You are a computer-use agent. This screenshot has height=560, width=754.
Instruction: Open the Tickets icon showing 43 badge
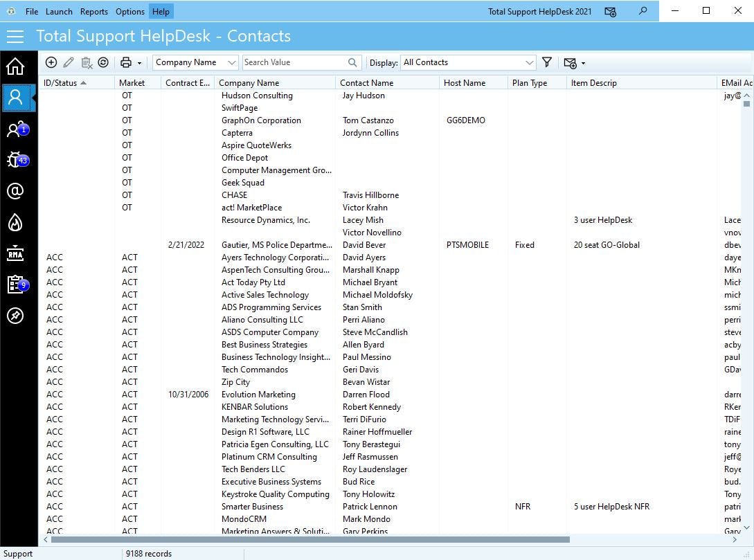point(19,160)
